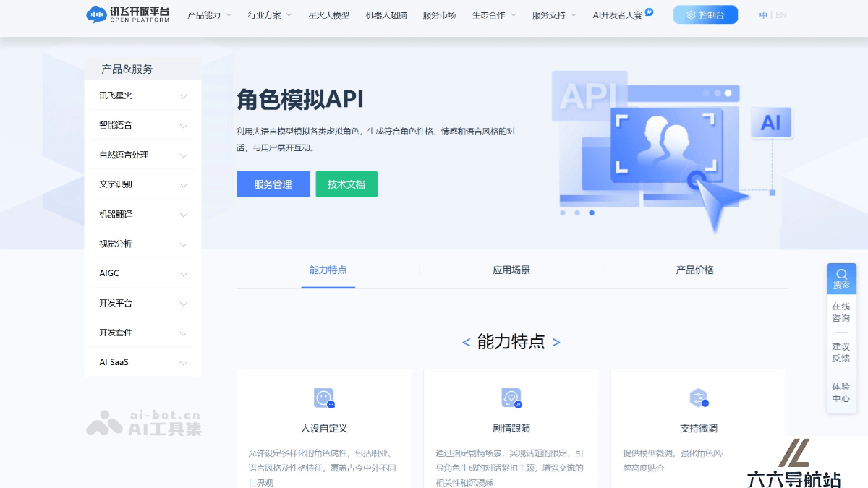Expand 机器翻译 in the sidebar
868x488 pixels.
(142, 214)
